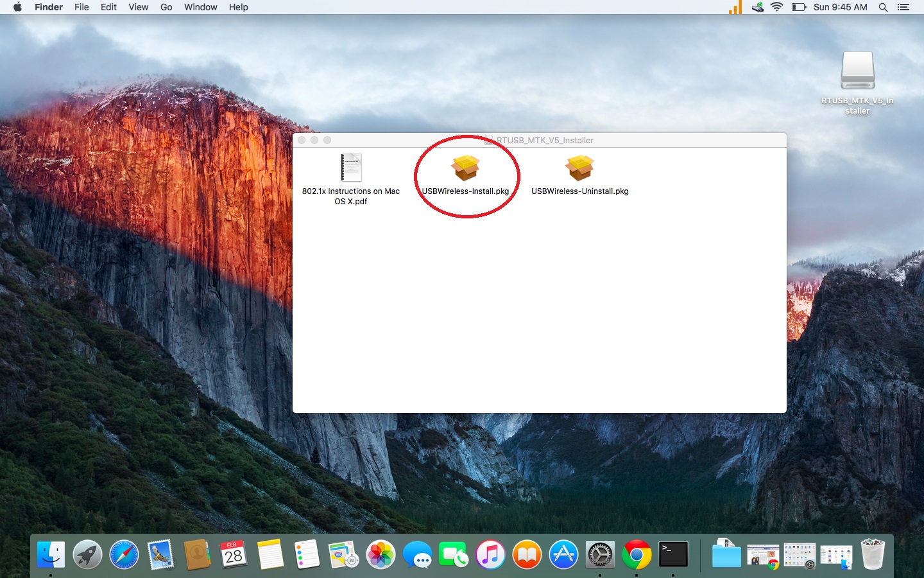This screenshot has width=924, height=578.
Task: Open the File menu
Action: pyautogui.click(x=81, y=7)
